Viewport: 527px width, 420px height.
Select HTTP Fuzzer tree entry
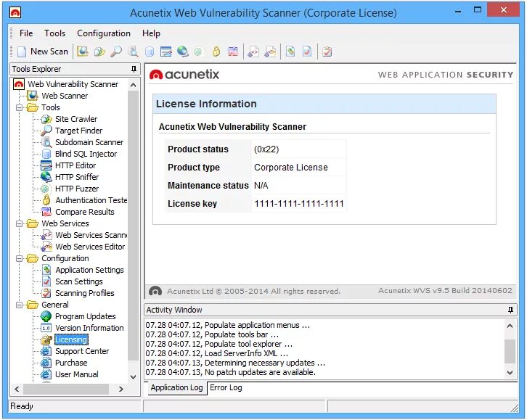[x=77, y=189]
